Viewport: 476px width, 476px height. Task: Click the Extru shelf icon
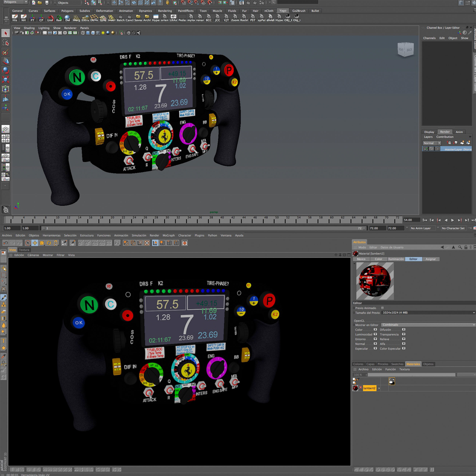tap(85, 18)
